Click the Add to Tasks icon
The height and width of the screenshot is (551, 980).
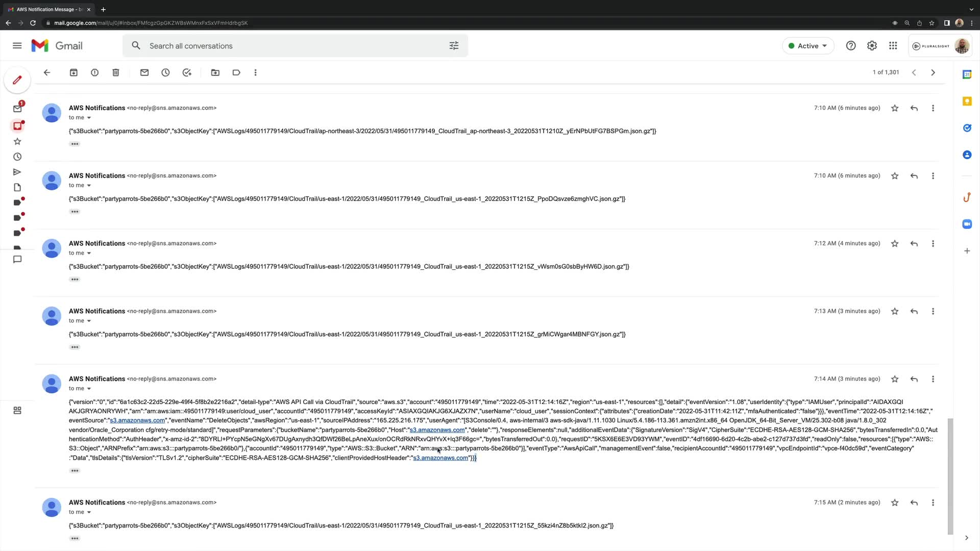pyautogui.click(x=187, y=72)
